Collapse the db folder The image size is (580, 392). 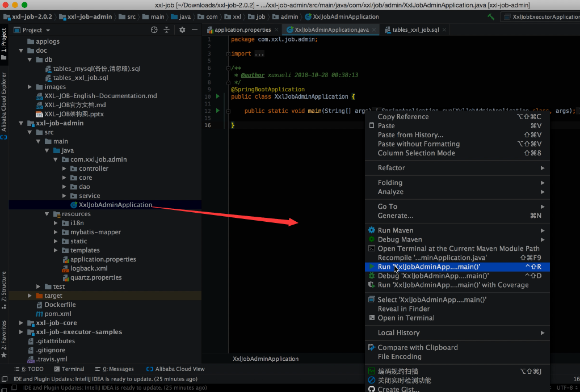click(30, 60)
